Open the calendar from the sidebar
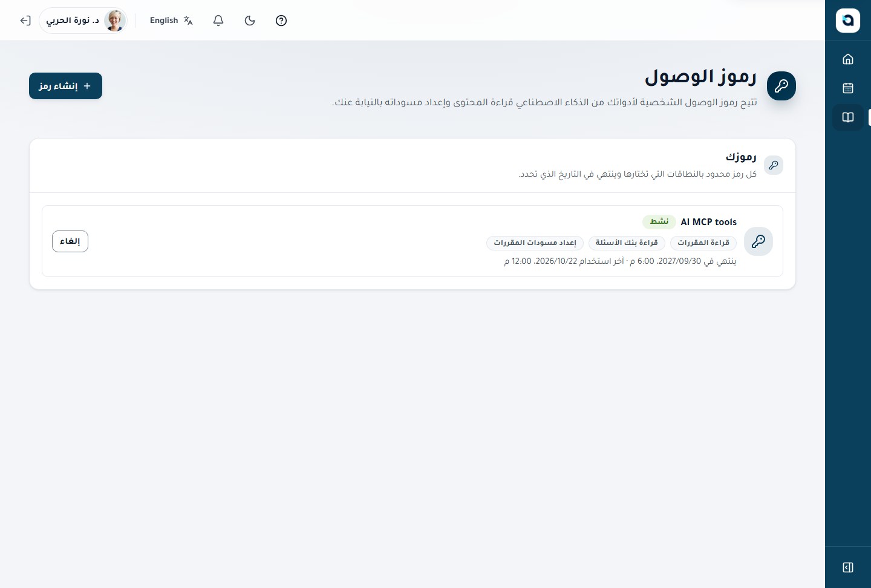The height and width of the screenshot is (588, 871). pos(848,88)
